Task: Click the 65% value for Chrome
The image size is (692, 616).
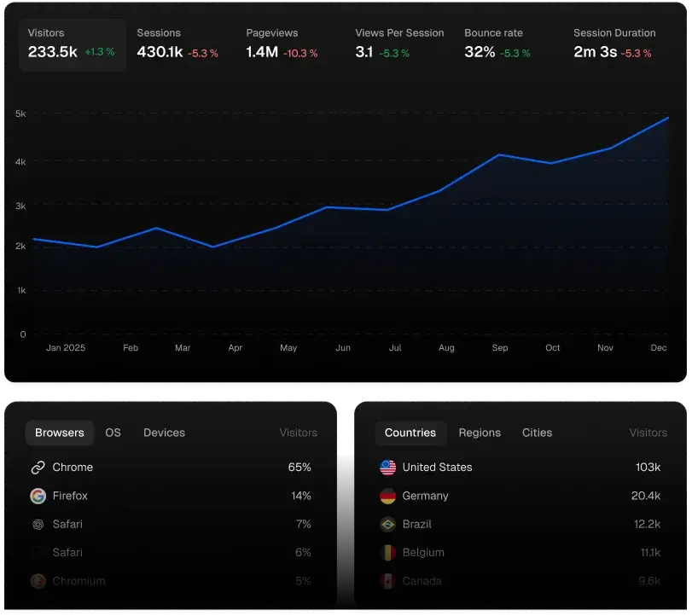Action: coord(299,468)
